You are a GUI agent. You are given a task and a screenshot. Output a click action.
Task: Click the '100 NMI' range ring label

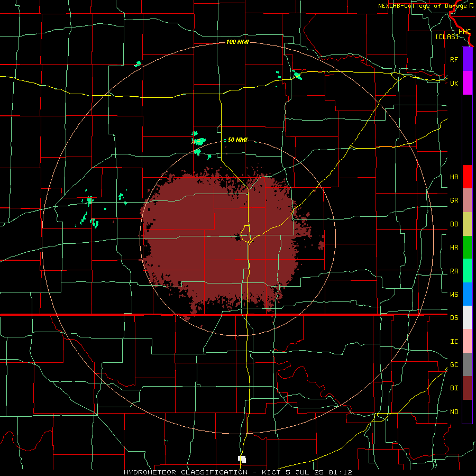pos(237,42)
